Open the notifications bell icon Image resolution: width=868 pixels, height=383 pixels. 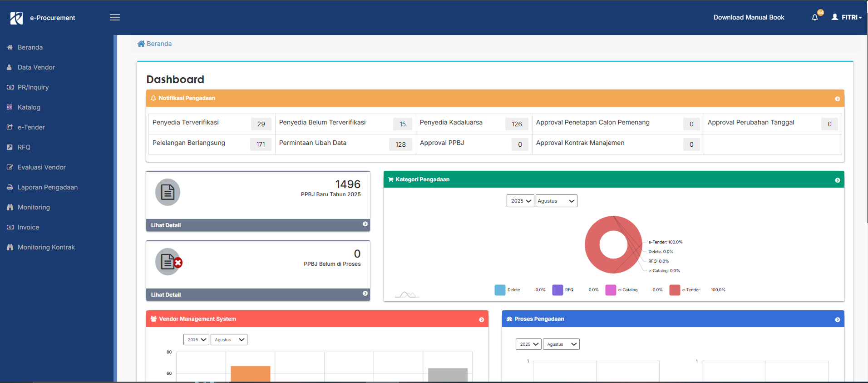(x=815, y=17)
